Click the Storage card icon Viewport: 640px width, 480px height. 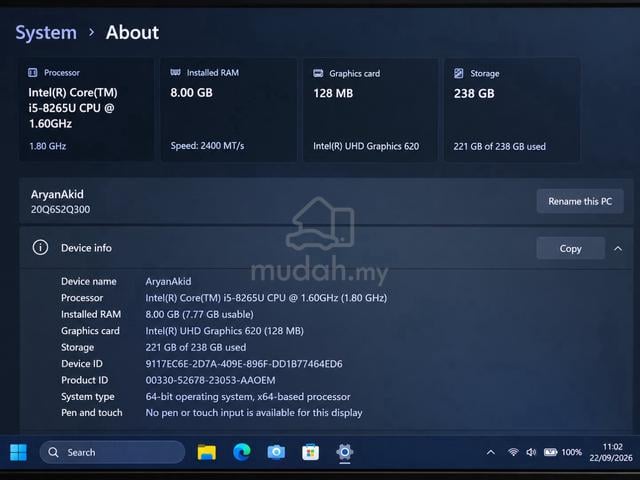click(x=459, y=73)
